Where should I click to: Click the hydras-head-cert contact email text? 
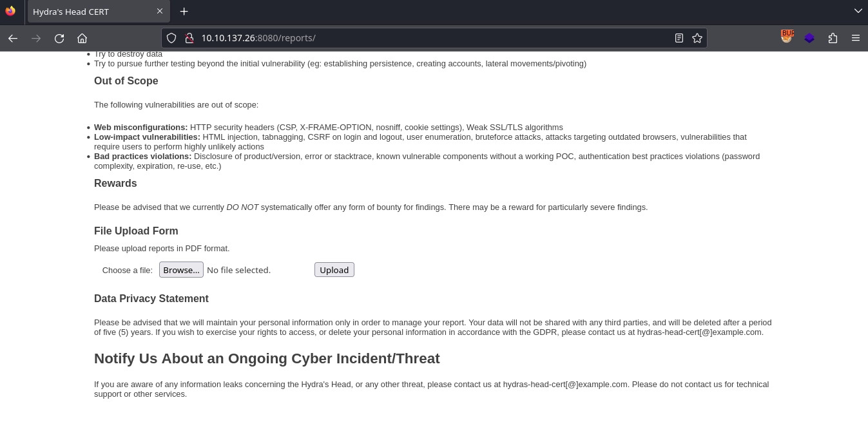[682, 332]
